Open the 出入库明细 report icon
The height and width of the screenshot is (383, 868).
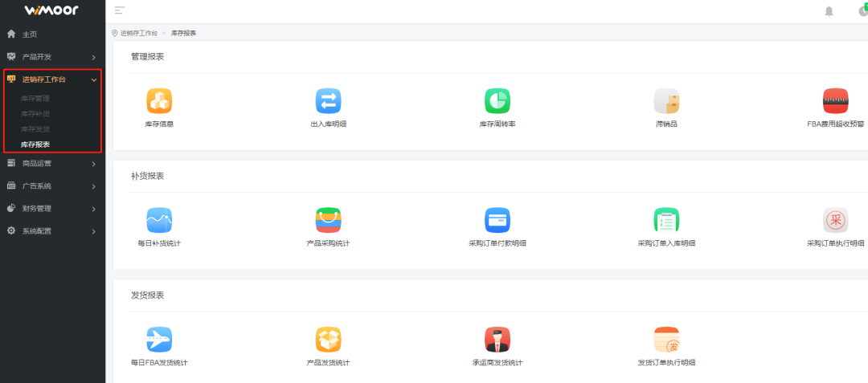[329, 101]
